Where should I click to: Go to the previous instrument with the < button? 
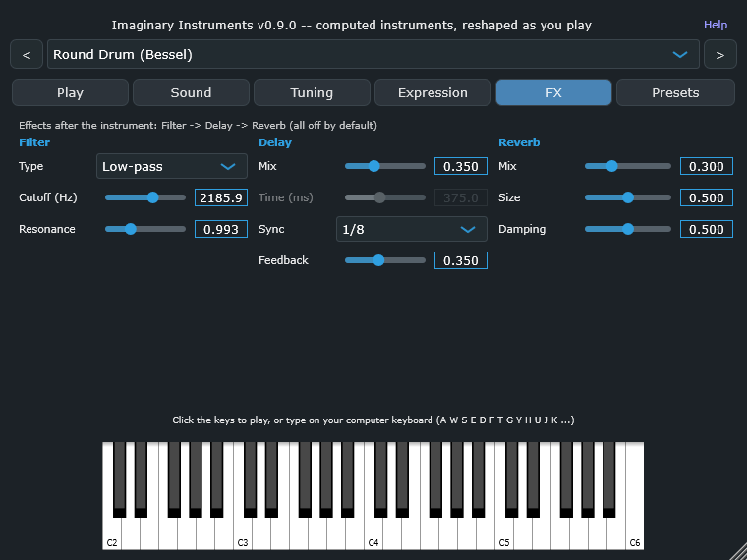click(27, 55)
